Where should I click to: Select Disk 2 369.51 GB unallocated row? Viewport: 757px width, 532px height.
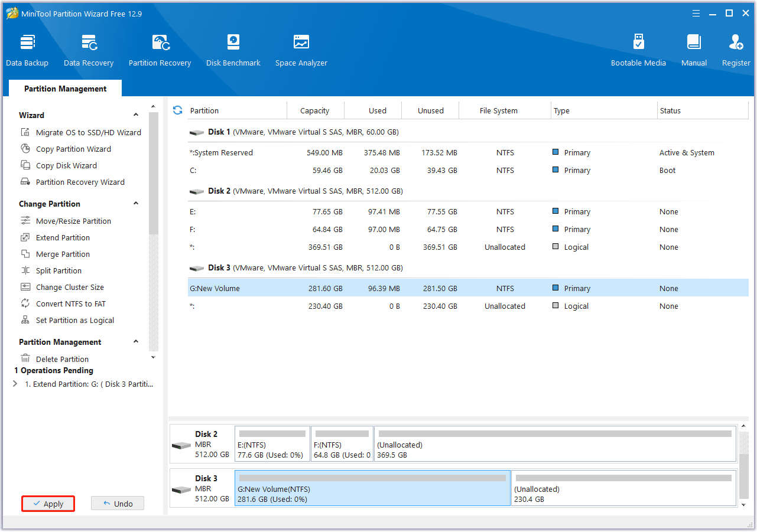click(x=468, y=247)
